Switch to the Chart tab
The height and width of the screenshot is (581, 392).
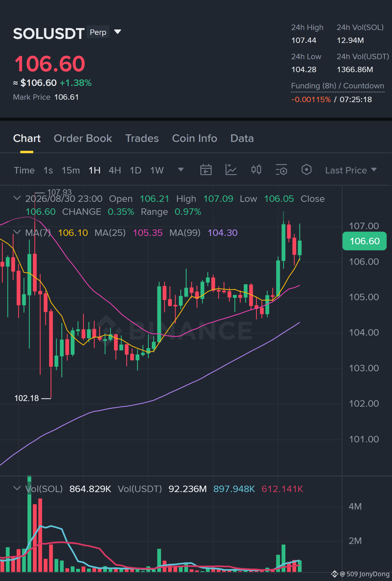point(27,138)
